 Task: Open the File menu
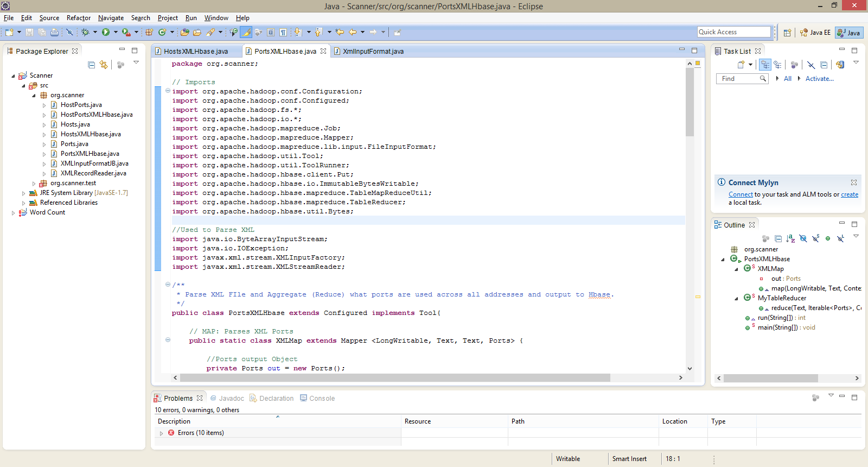pyautogui.click(x=9, y=18)
